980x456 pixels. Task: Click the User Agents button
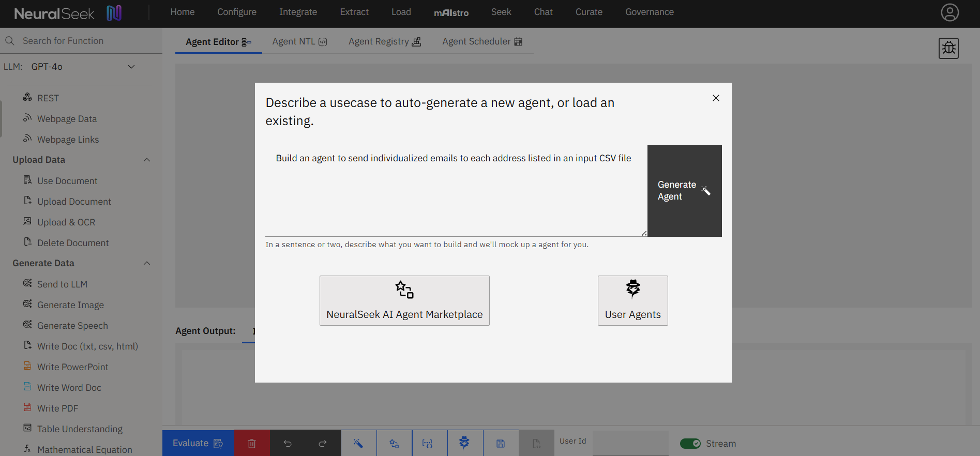point(632,300)
